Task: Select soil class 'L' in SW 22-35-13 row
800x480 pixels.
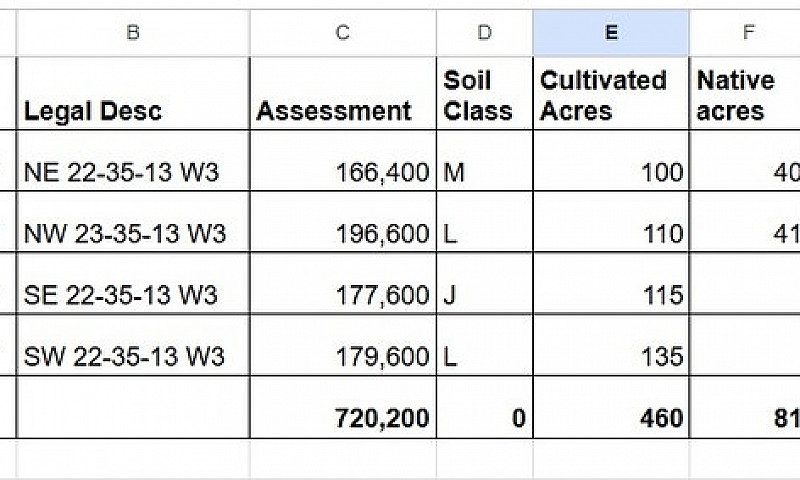Action: [485, 345]
